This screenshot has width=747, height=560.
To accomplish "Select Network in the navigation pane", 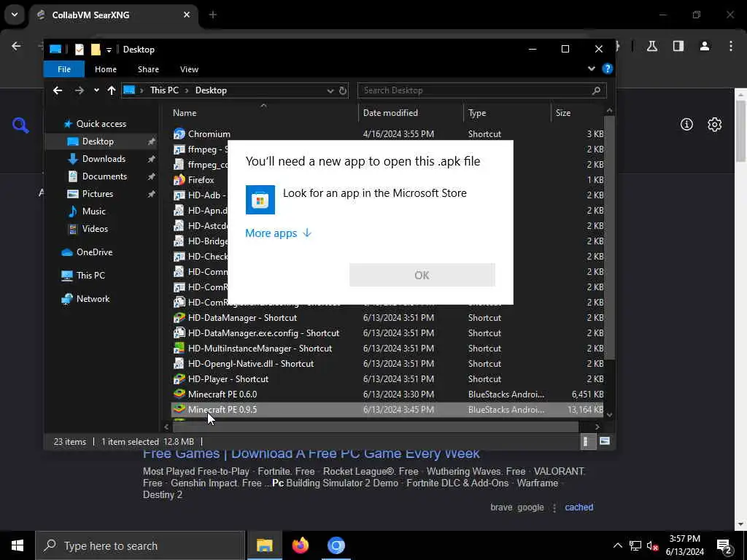I will [93, 298].
